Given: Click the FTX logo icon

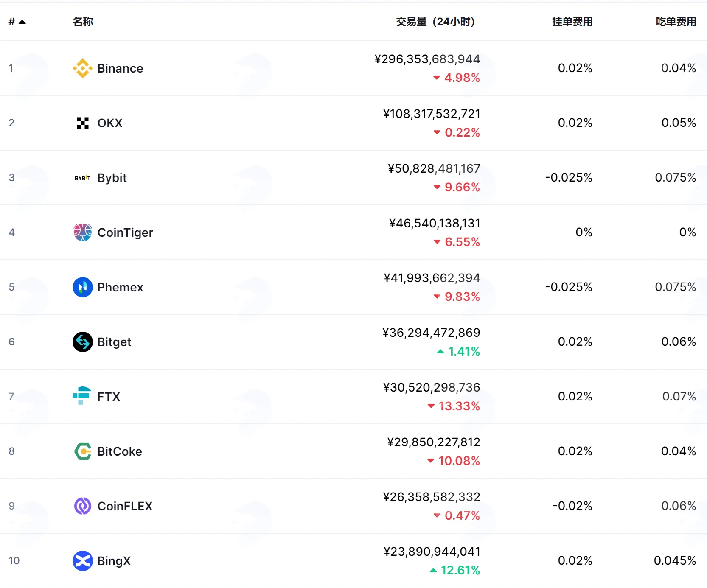Looking at the screenshot, I should coord(82,396).
